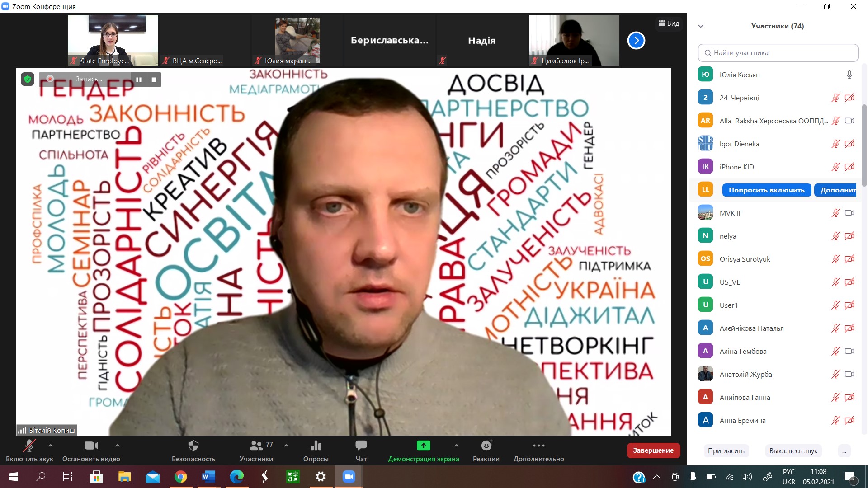
Task: Select State Employe... video thumbnail
Action: (113, 41)
